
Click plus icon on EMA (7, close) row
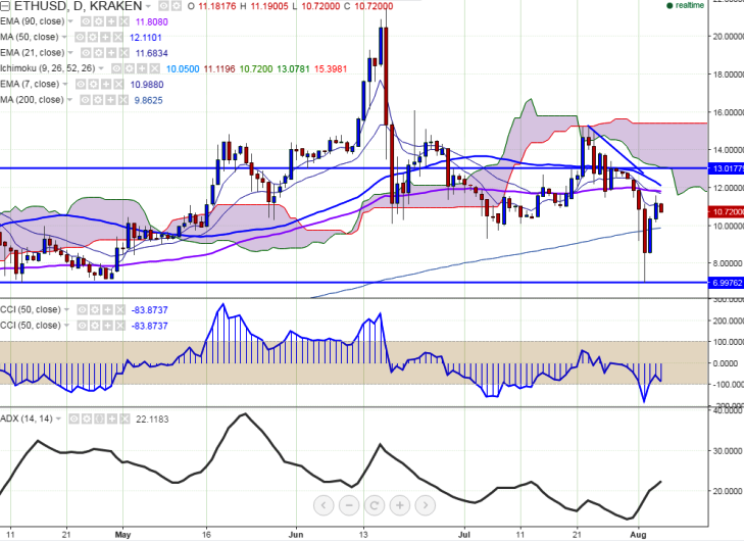pyautogui.click(x=106, y=84)
